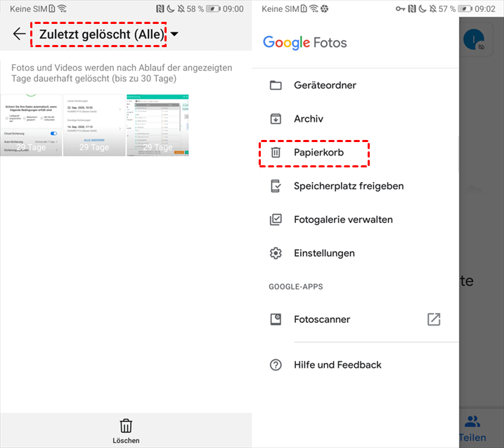Expand the Zuletzt gelöscht (Alle) dropdown arrow
504x448 pixels.
point(174,34)
